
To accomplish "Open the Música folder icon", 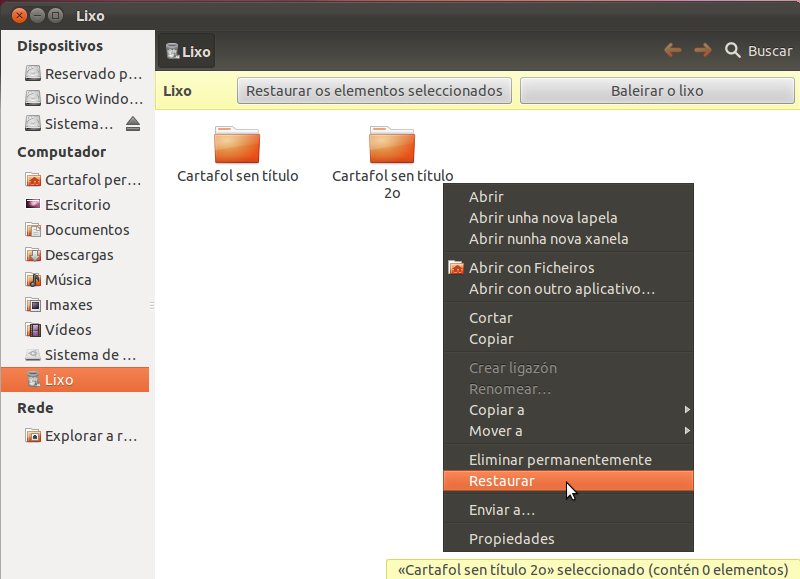I will [x=33, y=280].
